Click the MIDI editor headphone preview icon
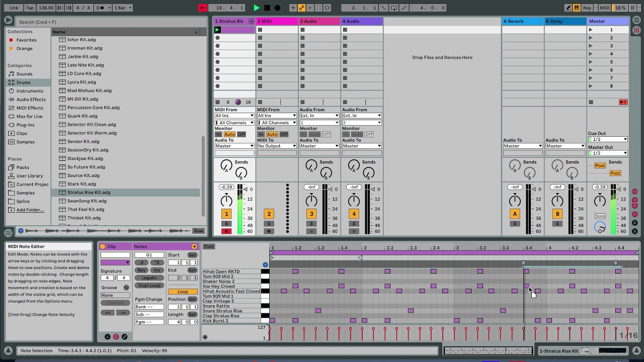Screen dimensions: 644x362 coord(265,264)
